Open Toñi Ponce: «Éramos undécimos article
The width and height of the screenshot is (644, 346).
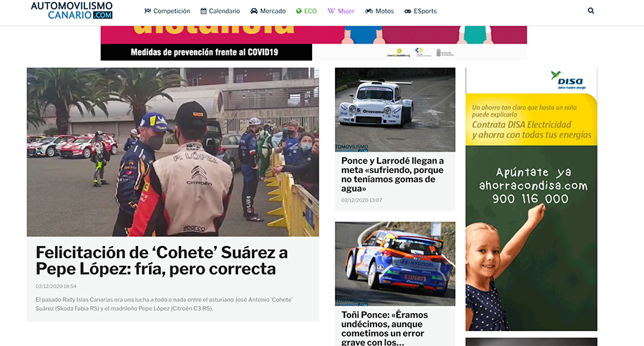click(x=384, y=328)
